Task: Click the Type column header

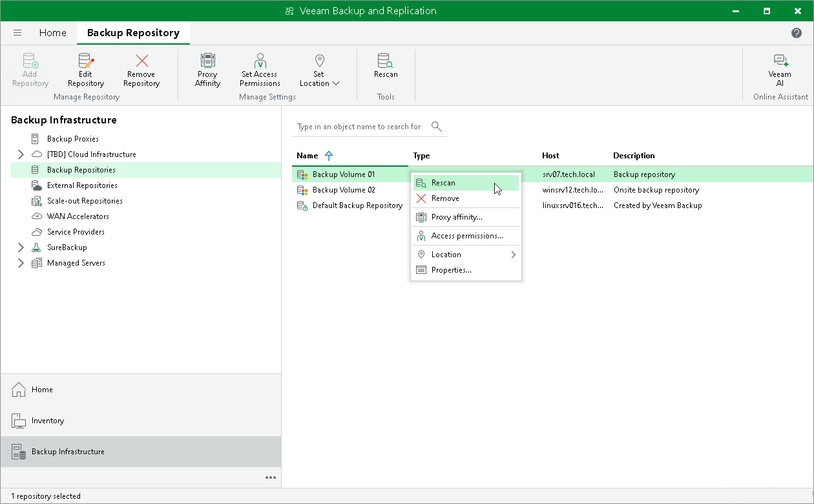Action: pos(421,156)
